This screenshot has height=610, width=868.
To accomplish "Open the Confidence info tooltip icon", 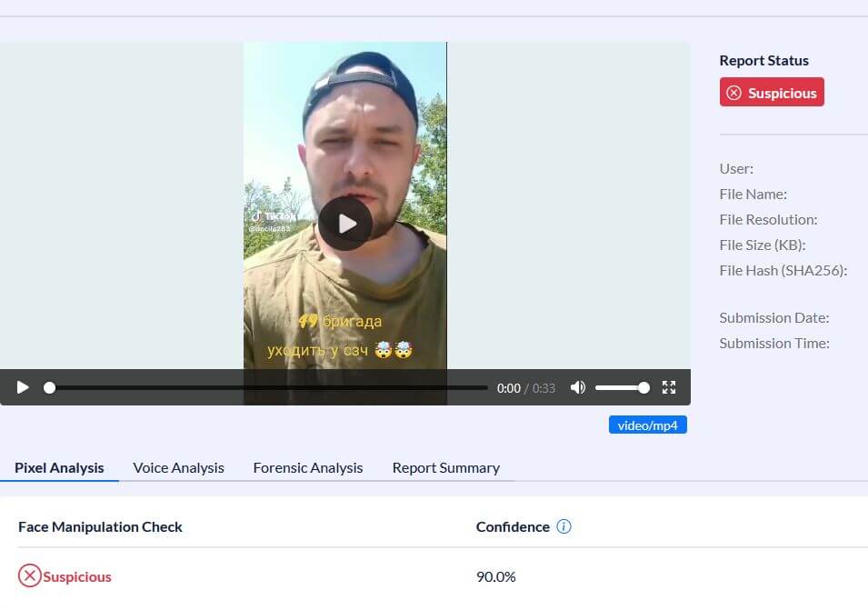I will point(564,526).
